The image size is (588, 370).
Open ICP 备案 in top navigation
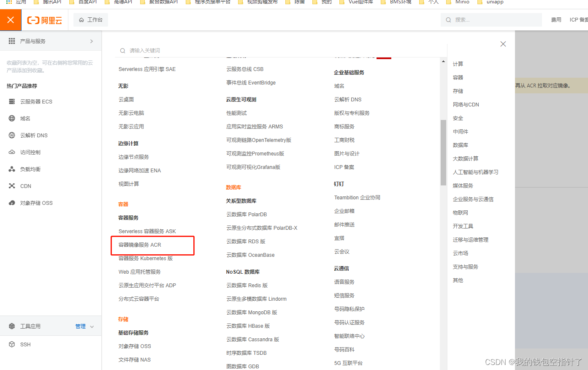click(579, 20)
